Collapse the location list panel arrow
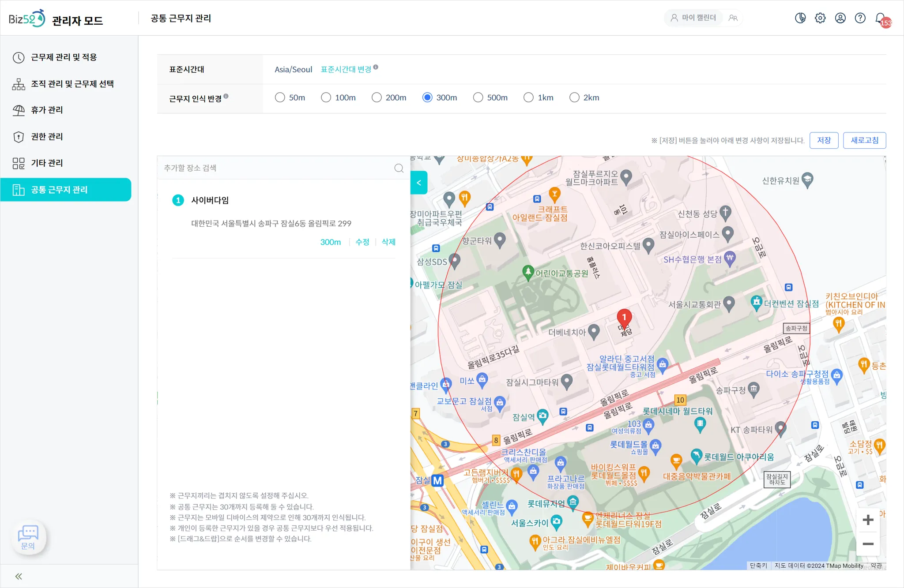This screenshot has height=588, width=904. 419,183
